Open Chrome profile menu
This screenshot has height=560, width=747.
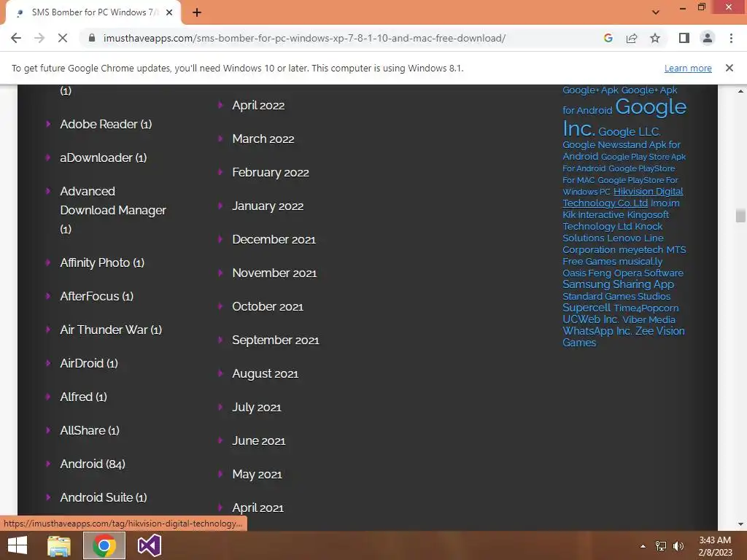pos(708,38)
